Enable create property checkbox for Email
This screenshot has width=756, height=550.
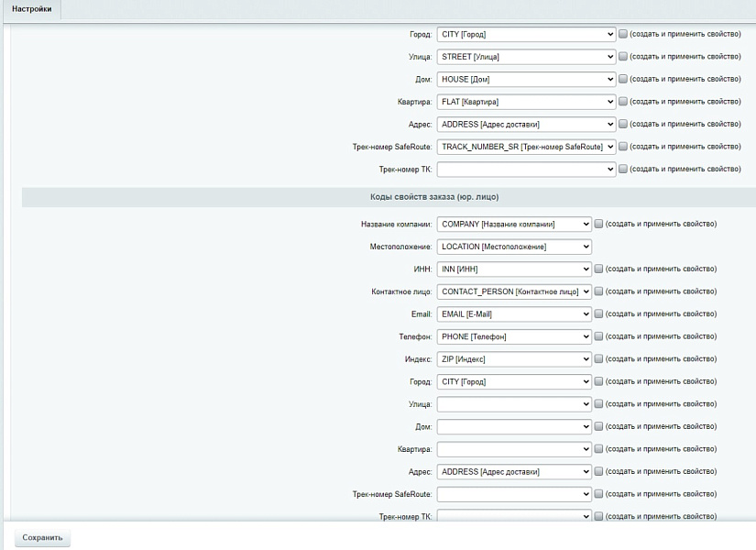click(599, 314)
